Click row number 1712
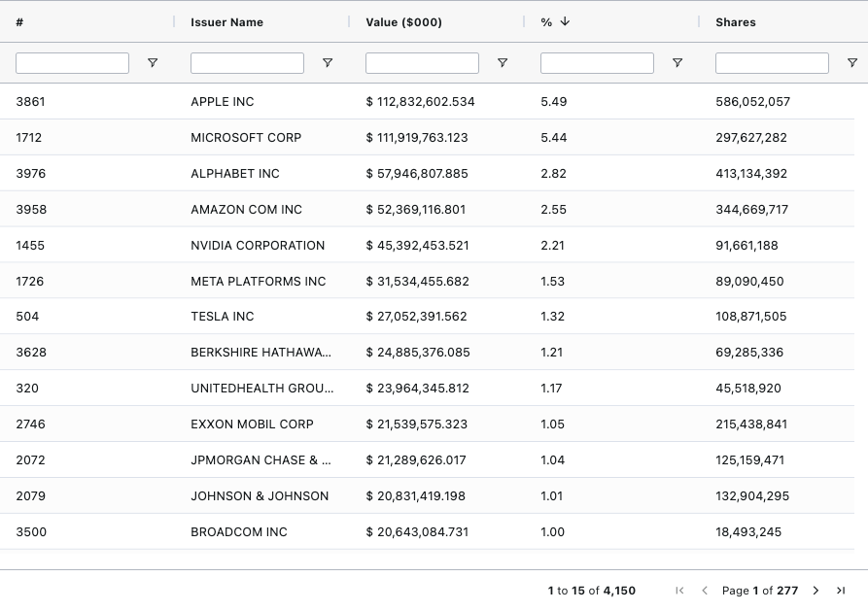The width and height of the screenshot is (868, 611). click(x=29, y=138)
